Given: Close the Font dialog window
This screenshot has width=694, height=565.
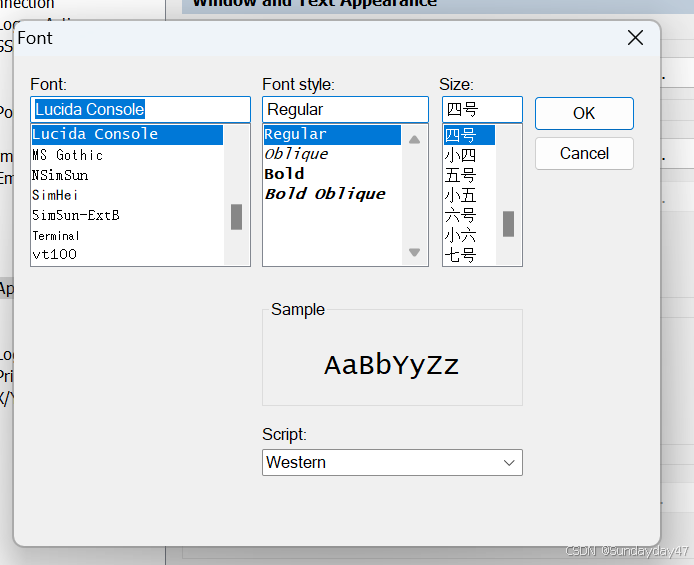Looking at the screenshot, I should 635,38.
